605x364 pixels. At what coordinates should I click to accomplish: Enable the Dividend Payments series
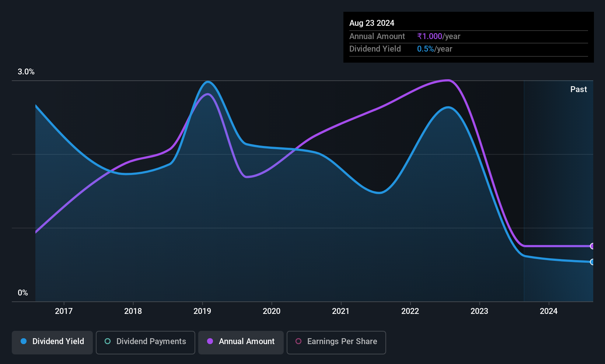tap(146, 343)
